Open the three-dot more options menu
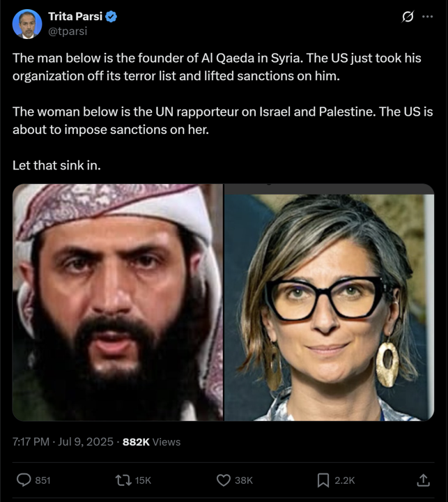 point(428,16)
